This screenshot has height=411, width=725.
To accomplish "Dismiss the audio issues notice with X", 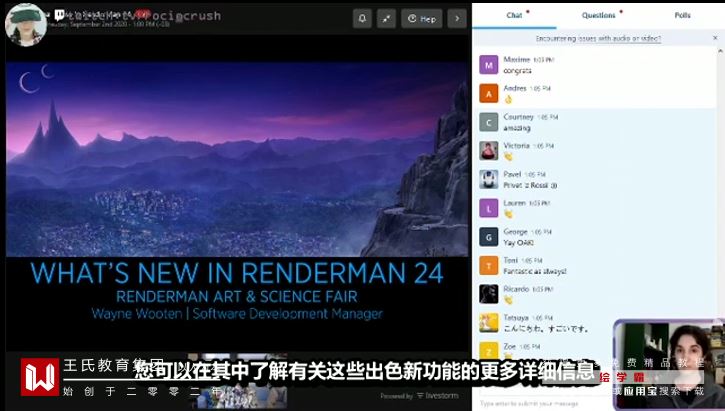I will point(715,38).
